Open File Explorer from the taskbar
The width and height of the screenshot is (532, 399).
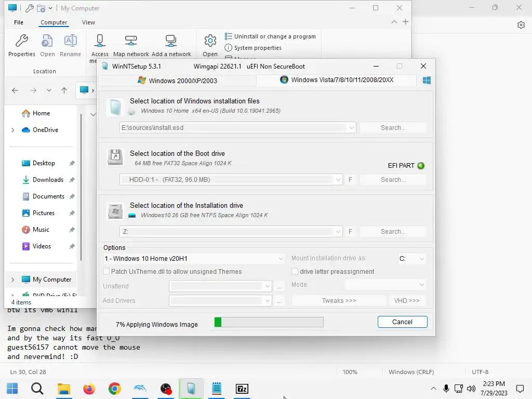[63, 389]
